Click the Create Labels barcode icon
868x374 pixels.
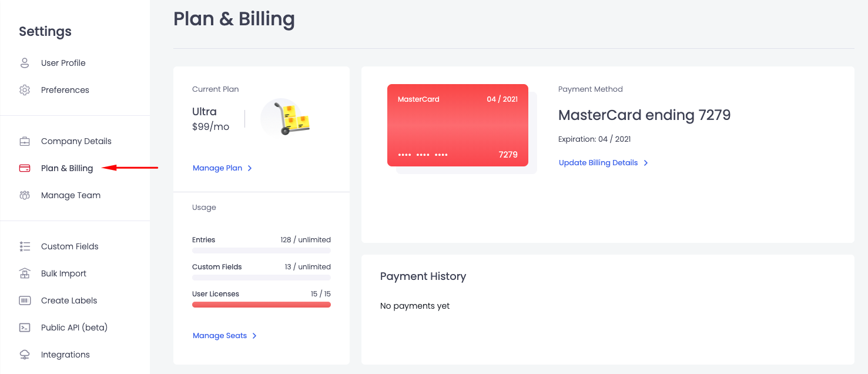(x=25, y=300)
